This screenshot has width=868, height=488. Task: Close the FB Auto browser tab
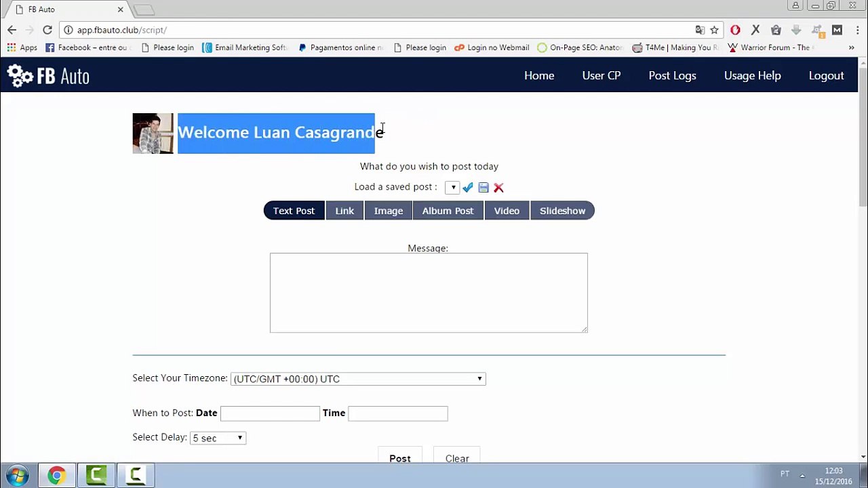point(121,9)
